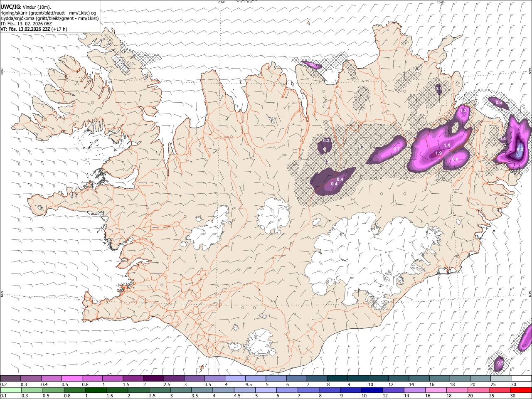The height and width of the screenshot is (399, 532).
Task: Click the 'UWC/IG: Vindur (10m)' title text
Action: tap(25, 7)
